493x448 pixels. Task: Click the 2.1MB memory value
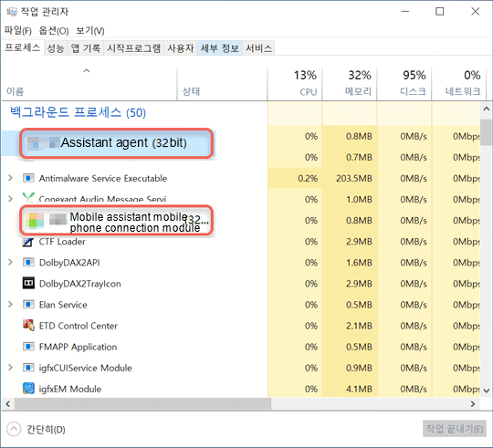tap(359, 326)
